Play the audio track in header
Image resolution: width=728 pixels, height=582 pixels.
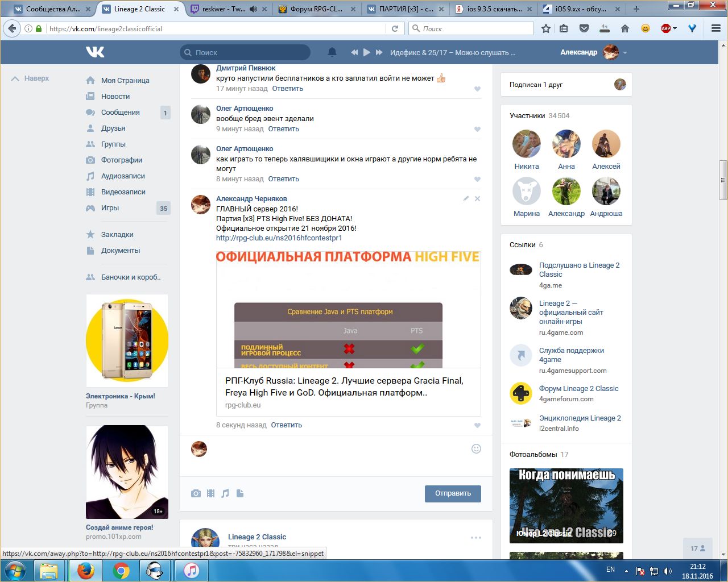click(367, 52)
